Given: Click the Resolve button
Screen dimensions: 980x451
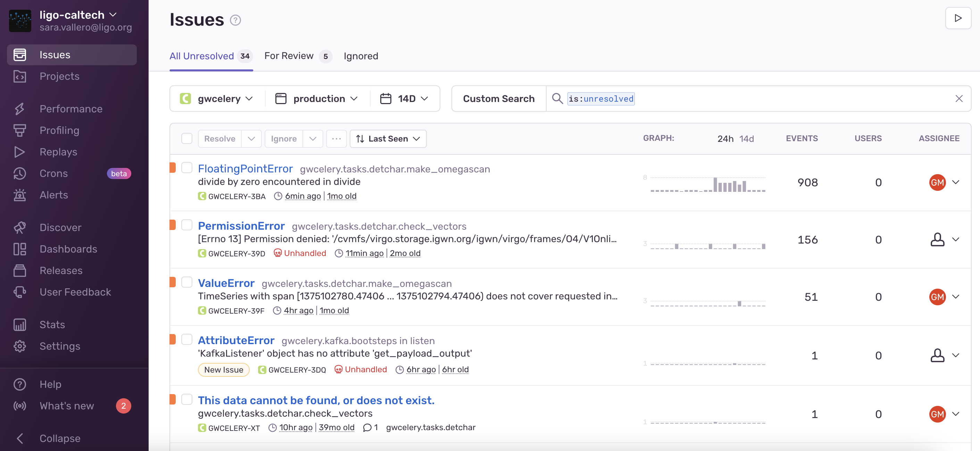Looking at the screenshot, I should click(219, 139).
